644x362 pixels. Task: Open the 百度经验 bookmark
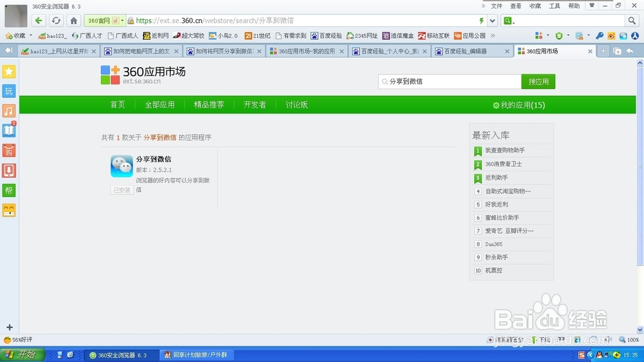327,35
